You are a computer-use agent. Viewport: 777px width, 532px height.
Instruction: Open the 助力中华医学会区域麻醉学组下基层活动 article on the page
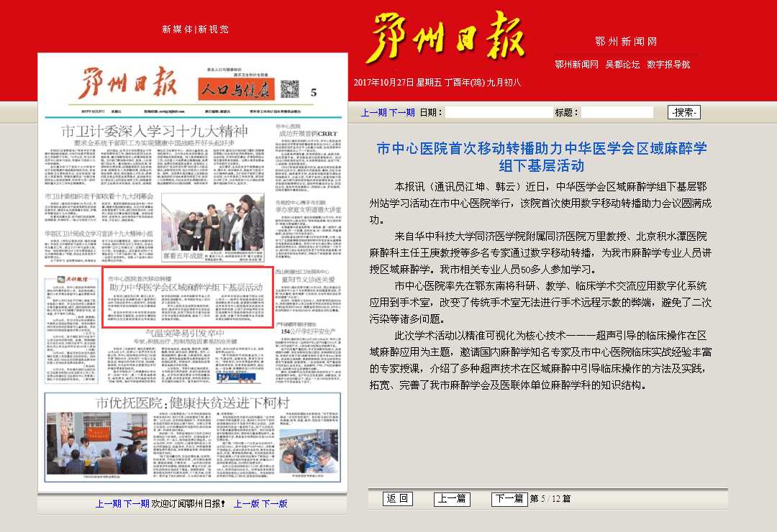(x=186, y=288)
